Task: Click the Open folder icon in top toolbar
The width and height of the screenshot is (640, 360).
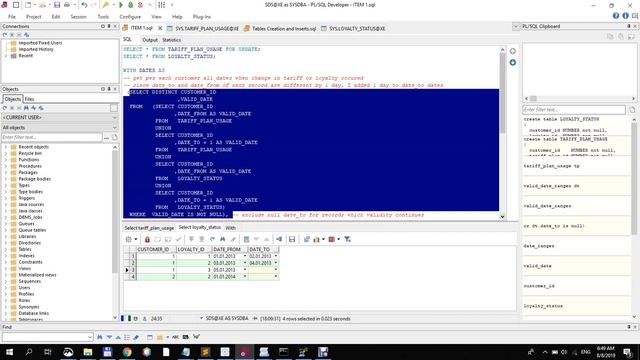Action: (x=42, y=5)
